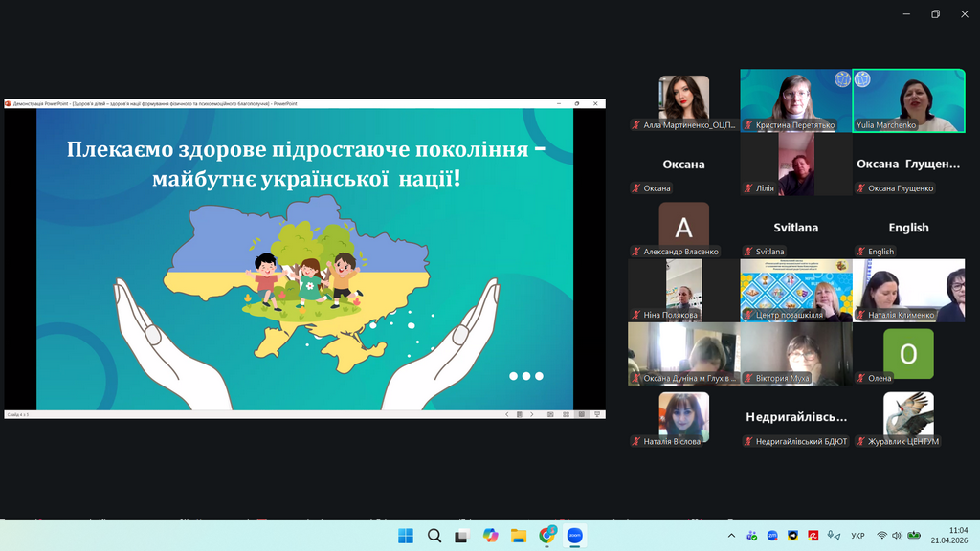980x551 pixels.
Task: Click the taskbar Search icon
Action: point(434,536)
